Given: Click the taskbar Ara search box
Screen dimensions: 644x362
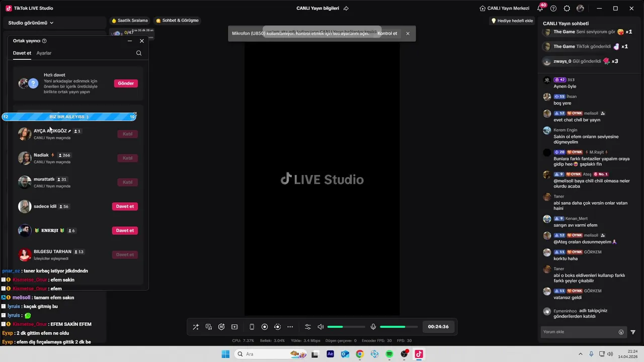Looking at the screenshot, I should [x=271, y=354].
